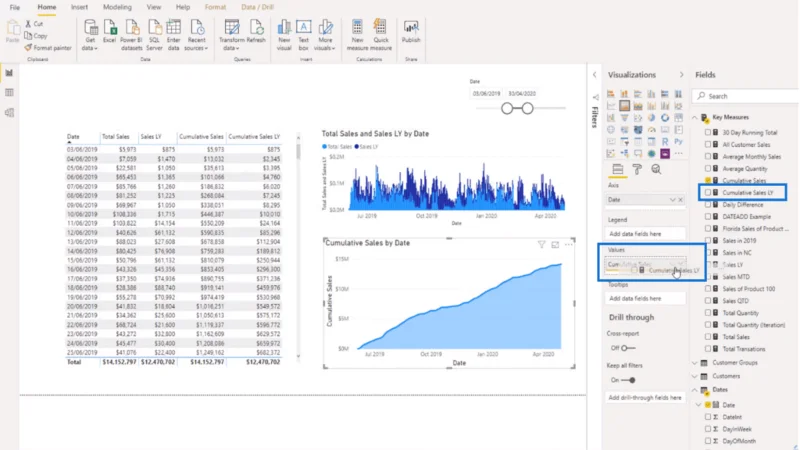Collapse the Key Measures table

pyautogui.click(x=695, y=117)
